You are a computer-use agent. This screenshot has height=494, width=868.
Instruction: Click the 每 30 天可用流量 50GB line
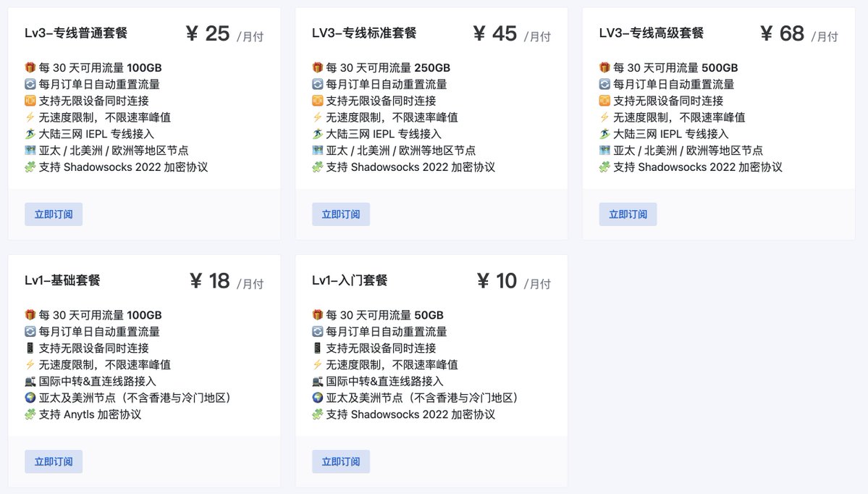click(x=384, y=314)
